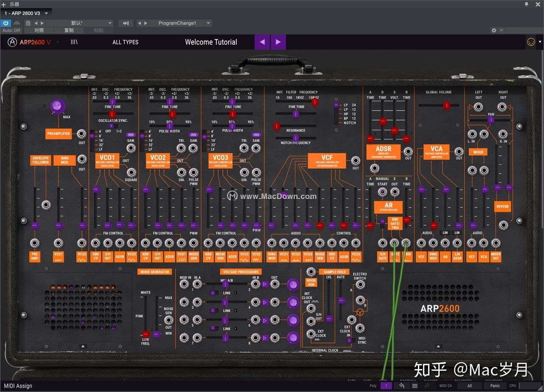Click the 对照 compare button
This screenshot has height=392, width=544.
click(x=39, y=30)
